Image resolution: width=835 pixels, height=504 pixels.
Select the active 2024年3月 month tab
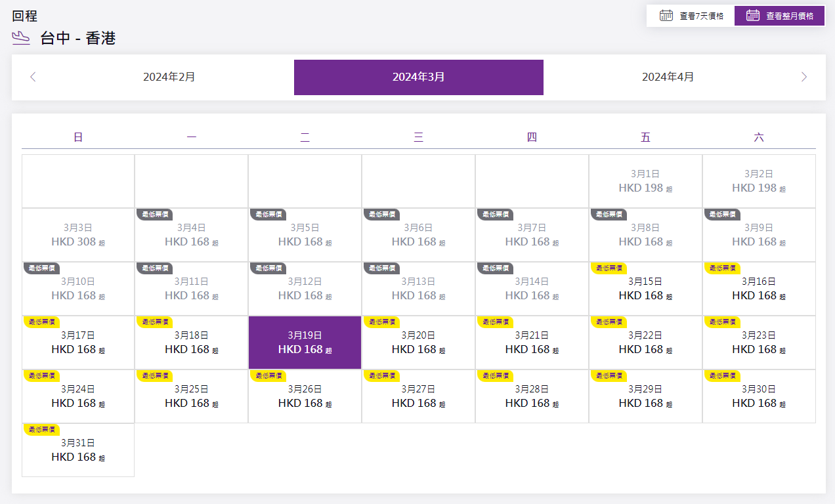point(418,77)
